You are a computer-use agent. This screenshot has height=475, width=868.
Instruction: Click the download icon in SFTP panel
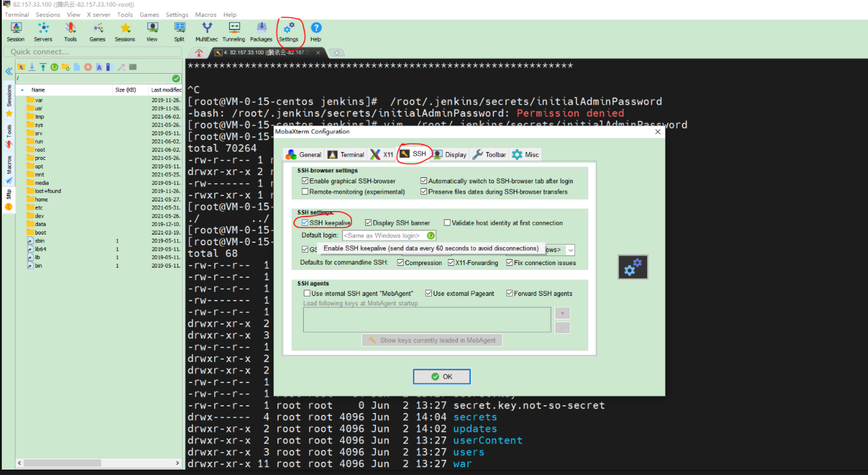[32, 67]
